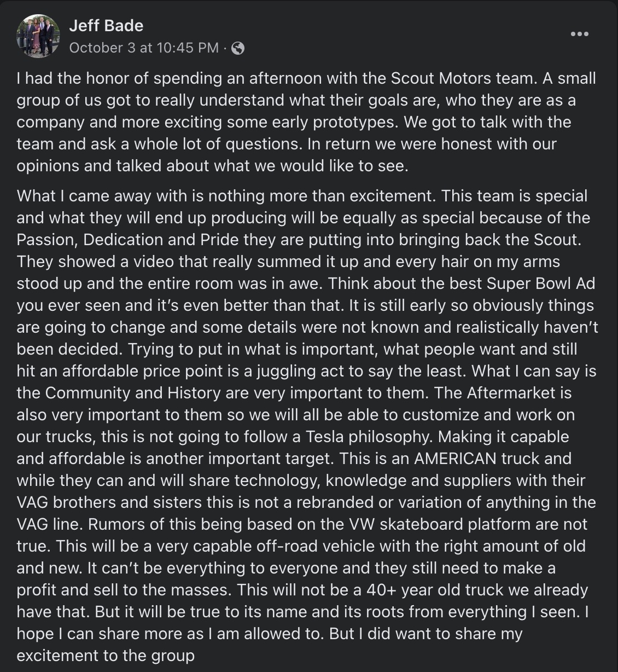This screenshot has height=672, width=618.
Task: Open the October 3 at 10:45 PM timestamp
Action: (x=144, y=48)
